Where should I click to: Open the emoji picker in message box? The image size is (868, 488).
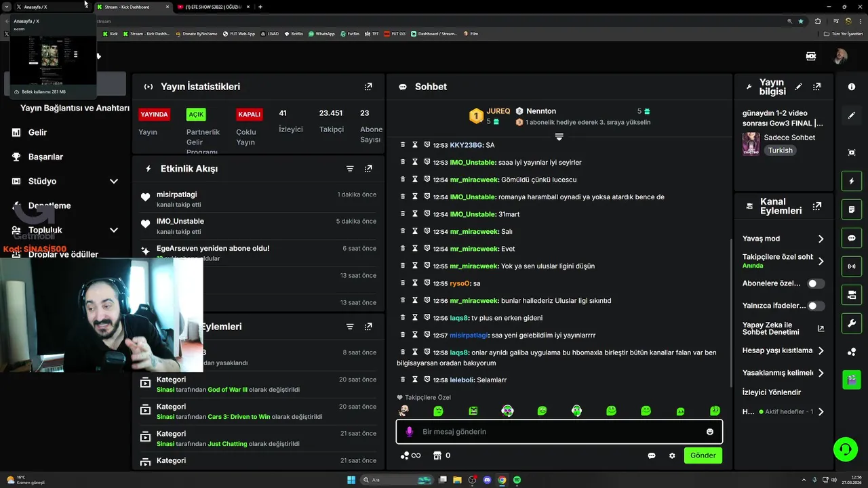[710, 432]
